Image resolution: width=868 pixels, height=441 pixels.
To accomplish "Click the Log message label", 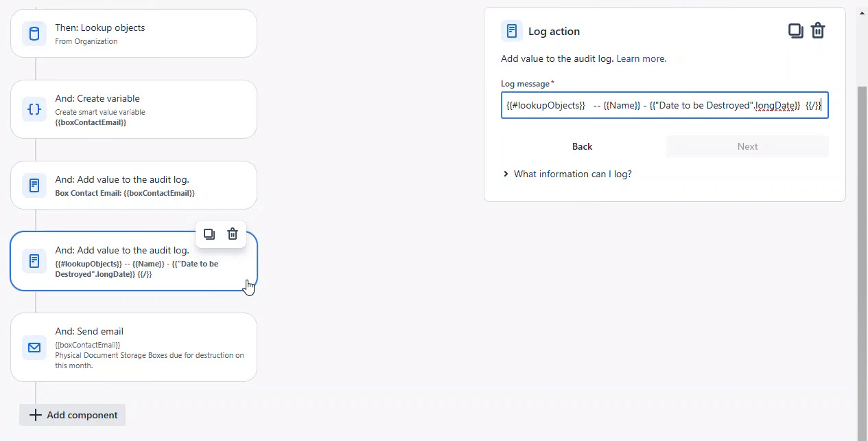I will pos(526,84).
